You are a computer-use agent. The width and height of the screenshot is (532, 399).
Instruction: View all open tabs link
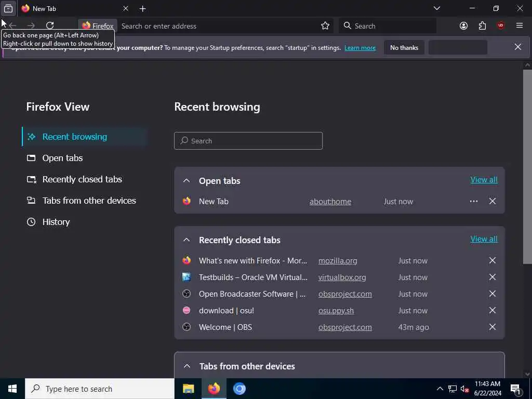(x=484, y=180)
